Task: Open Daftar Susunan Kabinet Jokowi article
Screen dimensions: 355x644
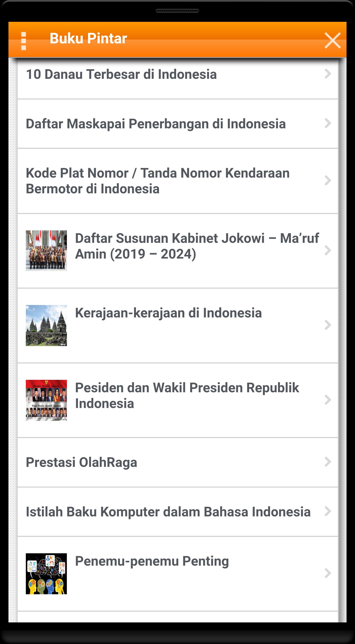Action: pos(197,246)
